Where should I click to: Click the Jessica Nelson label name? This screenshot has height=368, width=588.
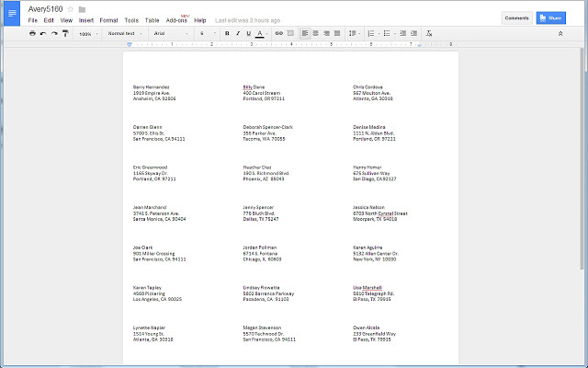click(x=368, y=207)
